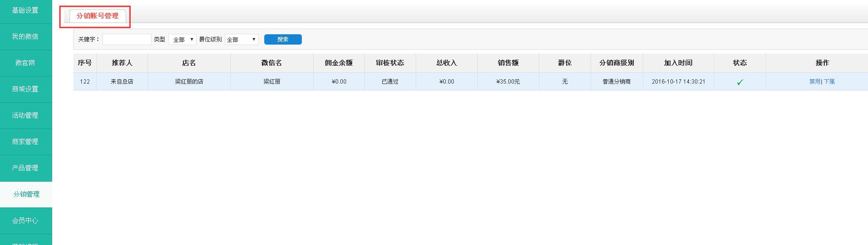Image resolution: width=868 pixels, height=245 pixels.
Task: Click the 梁红丽的店 shop name cell
Action: click(x=189, y=82)
